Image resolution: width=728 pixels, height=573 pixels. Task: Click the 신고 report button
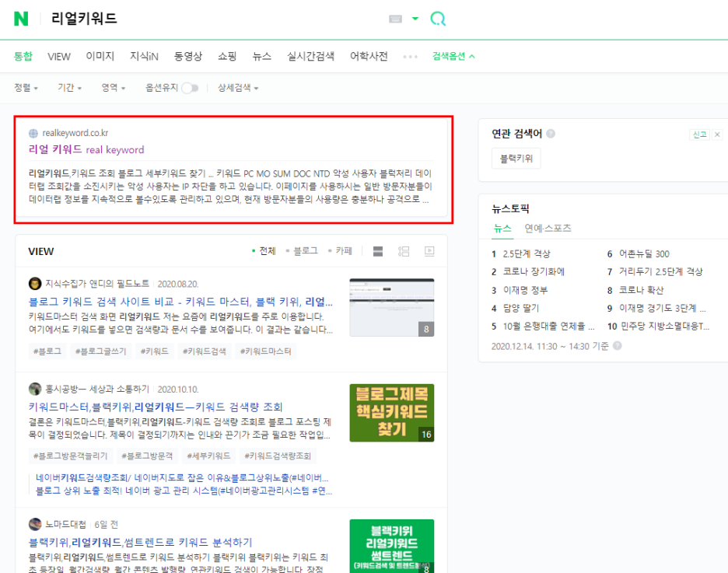click(699, 135)
